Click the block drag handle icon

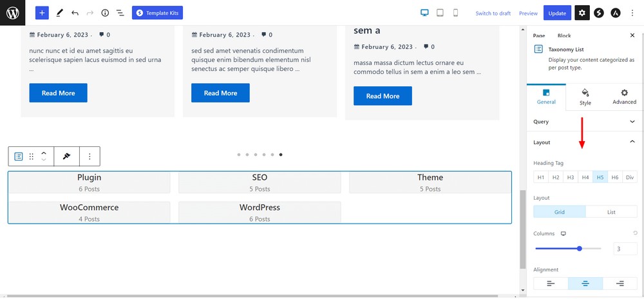click(x=31, y=157)
